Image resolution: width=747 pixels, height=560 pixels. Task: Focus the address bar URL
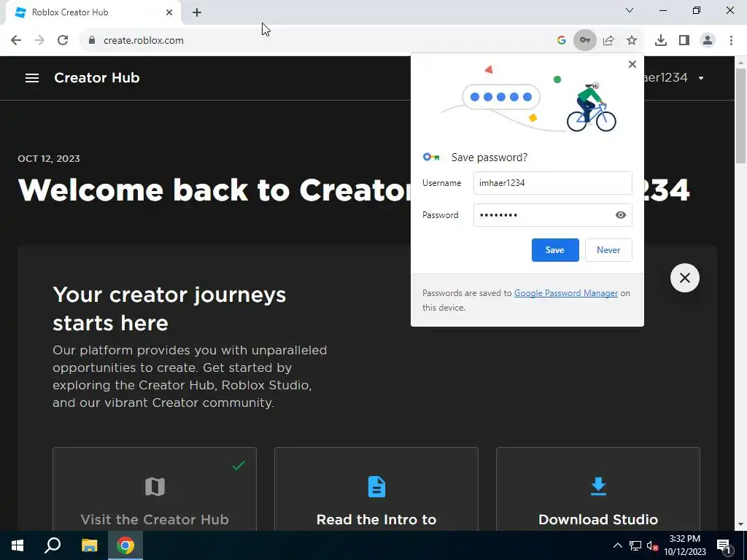pos(144,41)
